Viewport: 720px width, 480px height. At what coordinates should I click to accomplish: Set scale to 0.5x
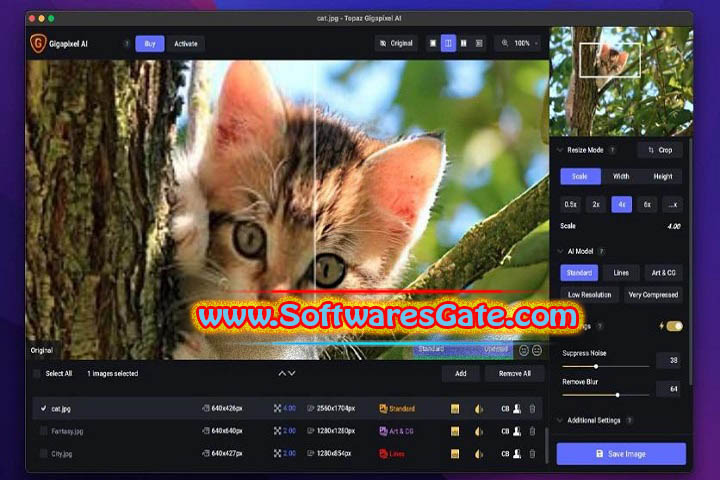point(570,204)
